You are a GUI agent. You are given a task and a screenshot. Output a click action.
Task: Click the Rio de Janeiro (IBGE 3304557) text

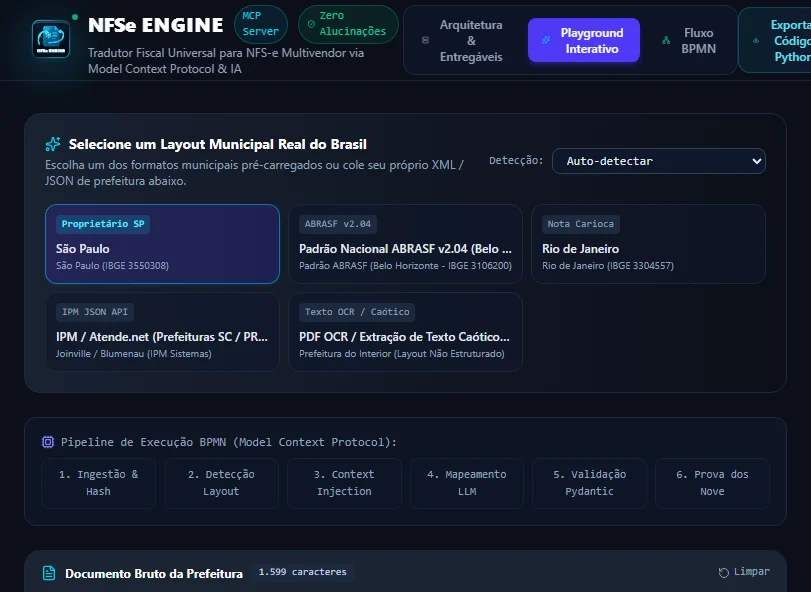tap(608, 266)
